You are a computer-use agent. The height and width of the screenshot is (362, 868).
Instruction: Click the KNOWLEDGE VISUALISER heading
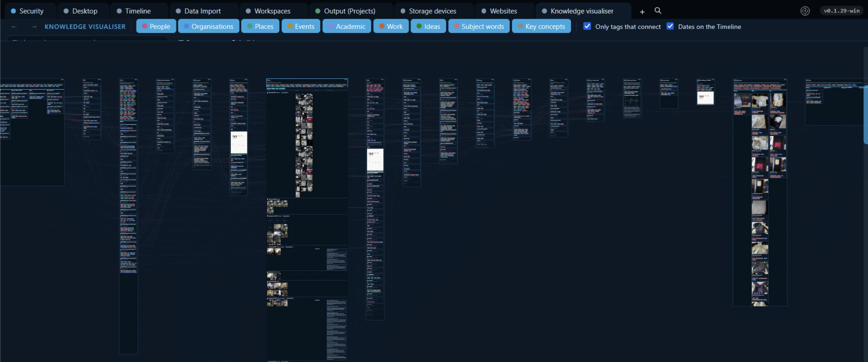click(85, 27)
